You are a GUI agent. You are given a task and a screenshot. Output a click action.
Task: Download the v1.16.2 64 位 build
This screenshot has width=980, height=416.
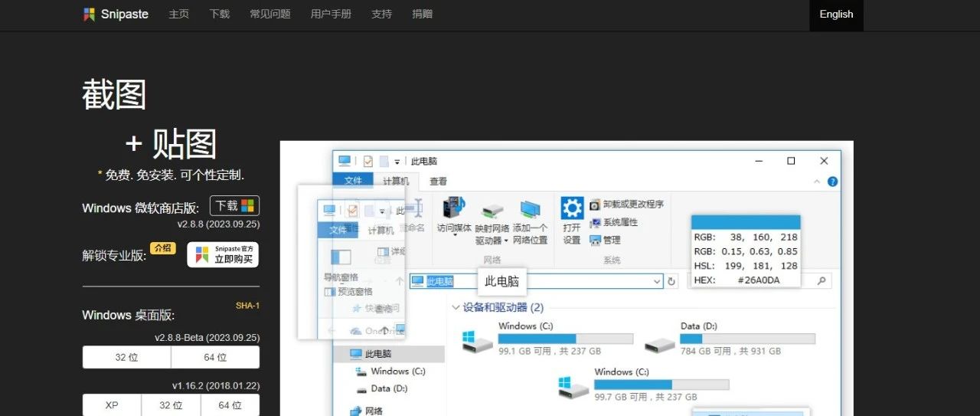(x=230, y=405)
